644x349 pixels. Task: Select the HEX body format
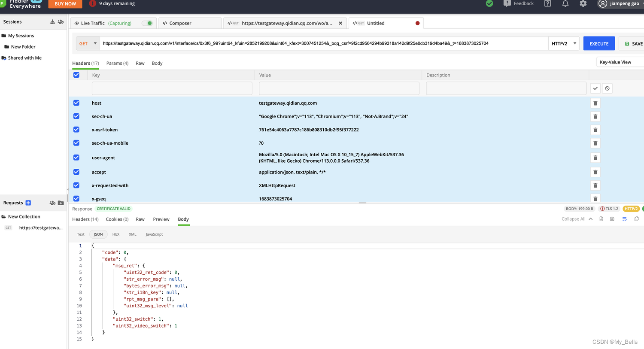(116, 234)
